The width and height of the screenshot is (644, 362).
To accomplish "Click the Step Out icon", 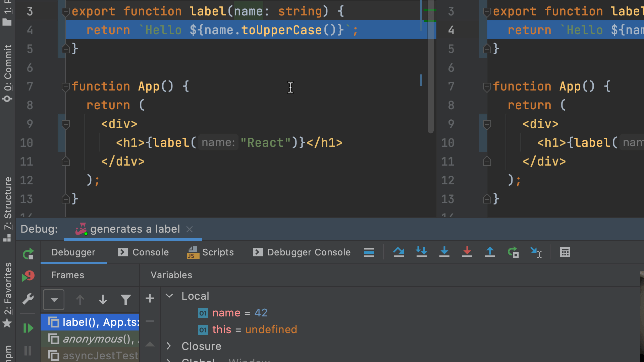I will [x=490, y=252].
